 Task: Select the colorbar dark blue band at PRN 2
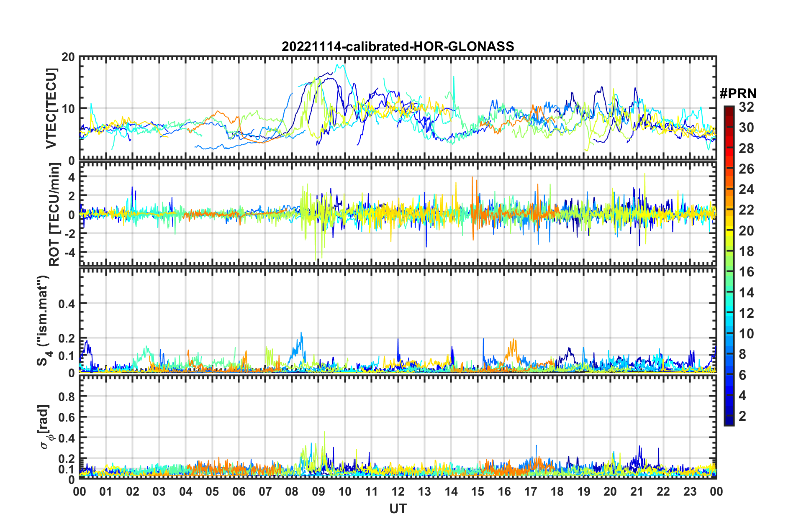click(729, 416)
